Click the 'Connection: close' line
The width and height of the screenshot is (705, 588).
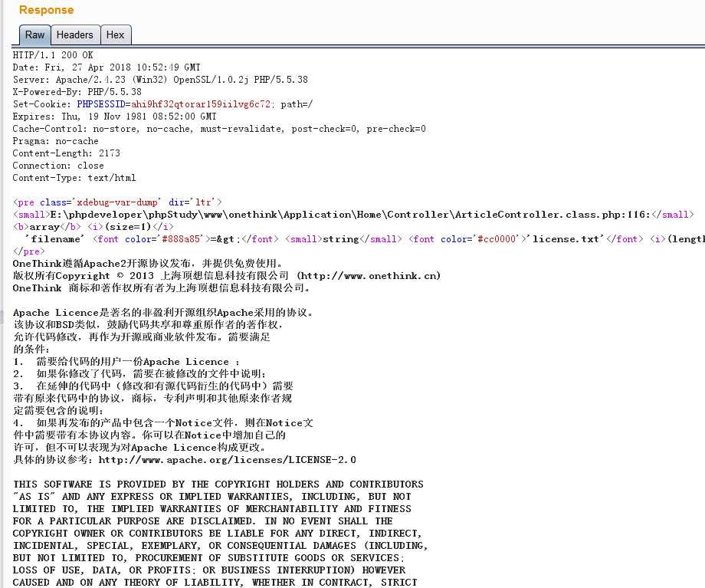click(x=58, y=166)
